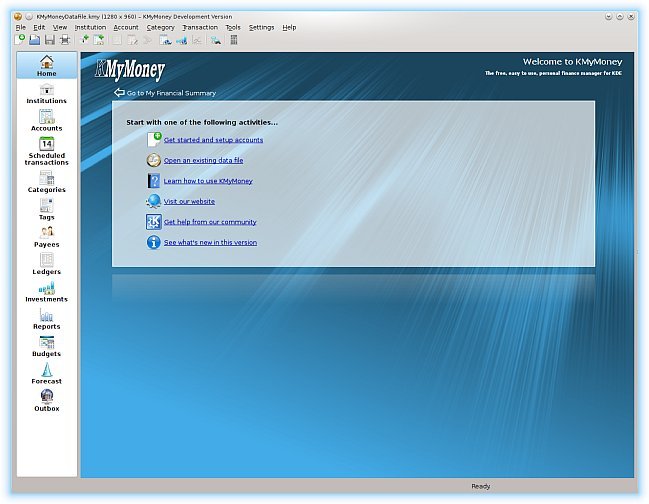Click Get started and setup accounts link
This screenshot has width=649, height=504.
pyautogui.click(x=213, y=140)
